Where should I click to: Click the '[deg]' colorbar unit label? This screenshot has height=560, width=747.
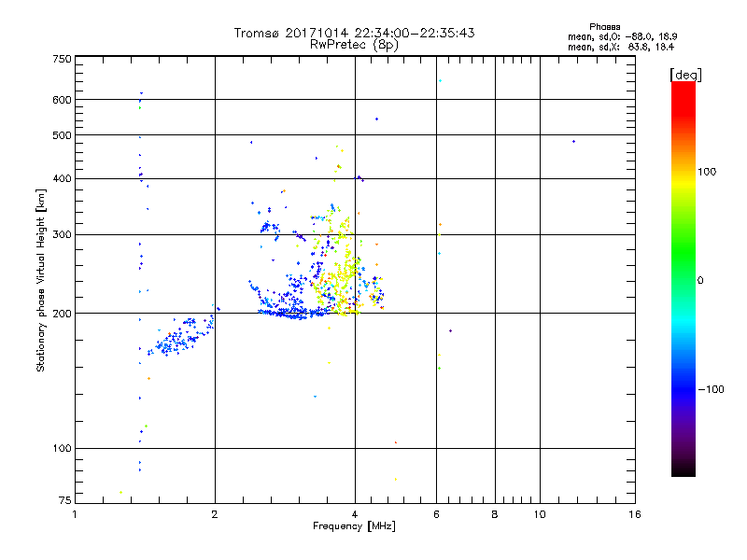pos(685,76)
